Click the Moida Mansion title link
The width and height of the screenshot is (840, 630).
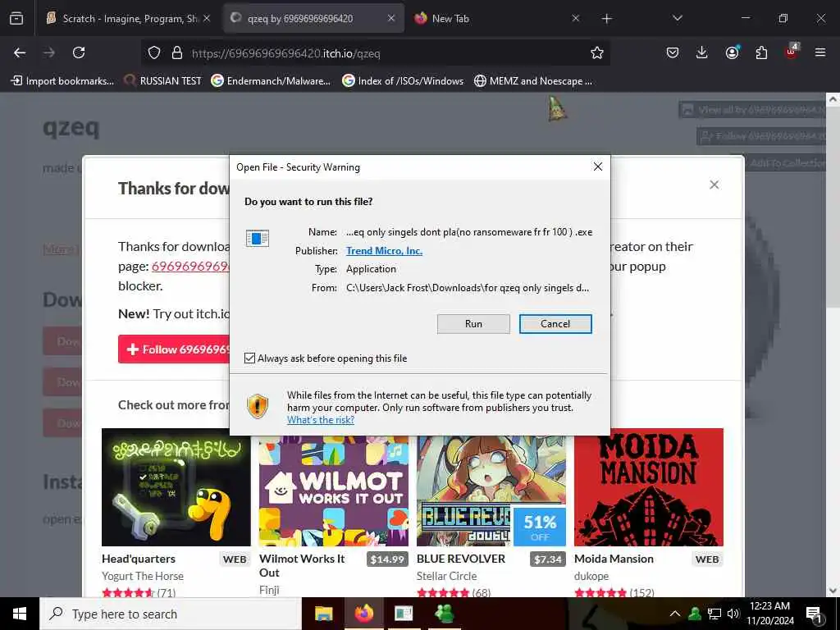[614, 559]
